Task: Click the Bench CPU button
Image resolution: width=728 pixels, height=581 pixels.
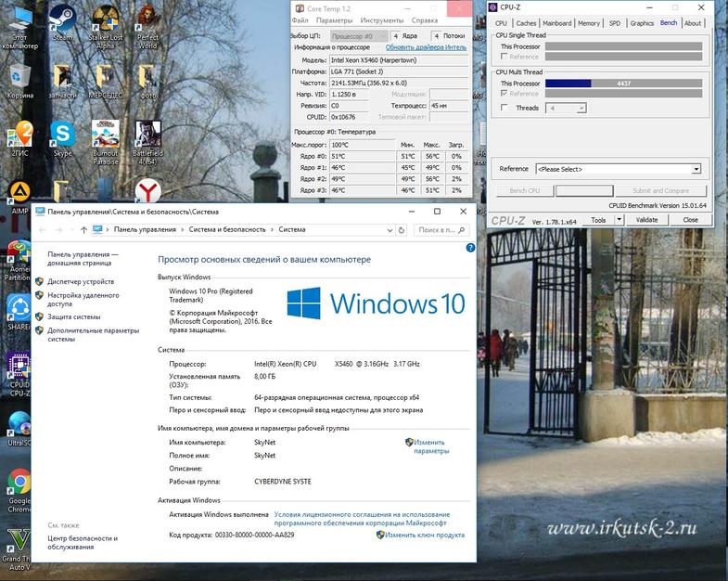Action: click(525, 190)
